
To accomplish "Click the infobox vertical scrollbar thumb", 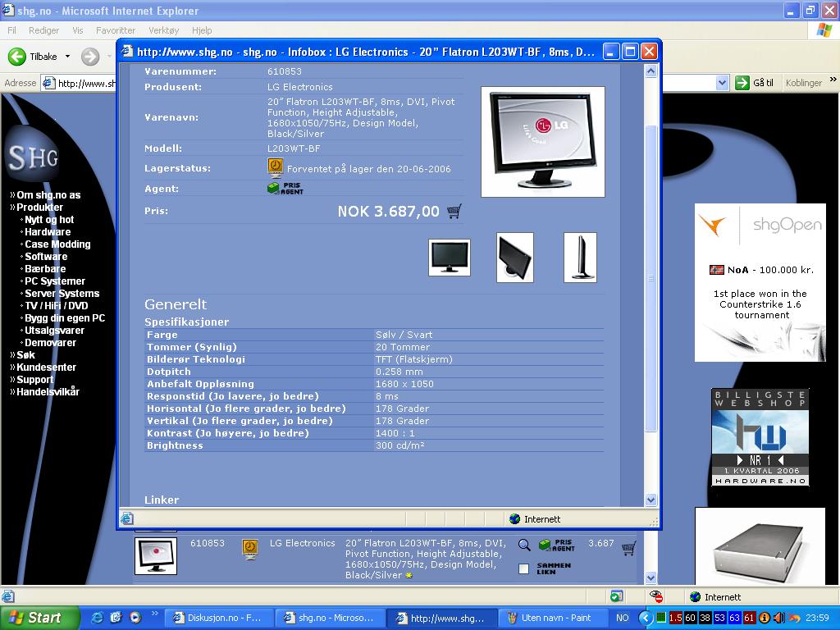I will [x=651, y=279].
